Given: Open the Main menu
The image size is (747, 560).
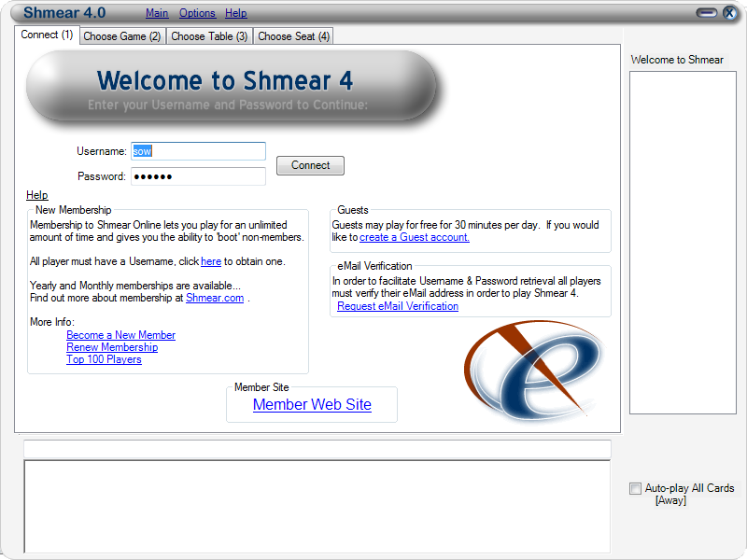Looking at the screenshot, I should 157,13.
